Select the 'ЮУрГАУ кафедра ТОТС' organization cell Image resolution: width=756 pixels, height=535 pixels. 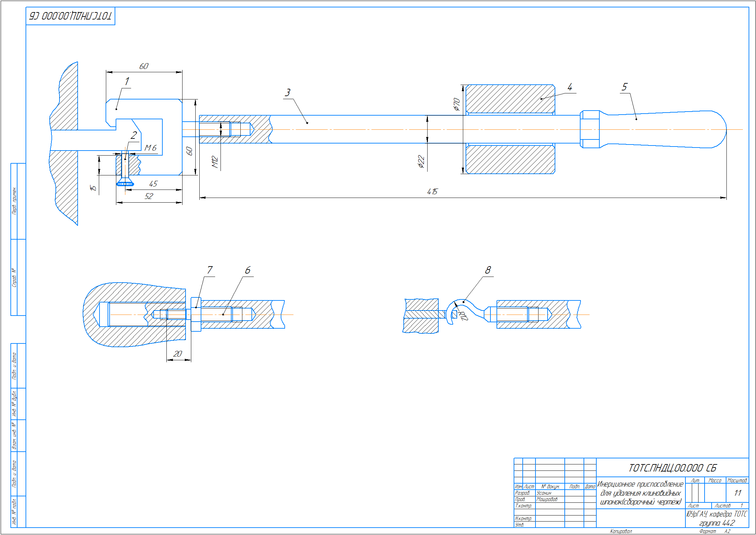(717, 514)
